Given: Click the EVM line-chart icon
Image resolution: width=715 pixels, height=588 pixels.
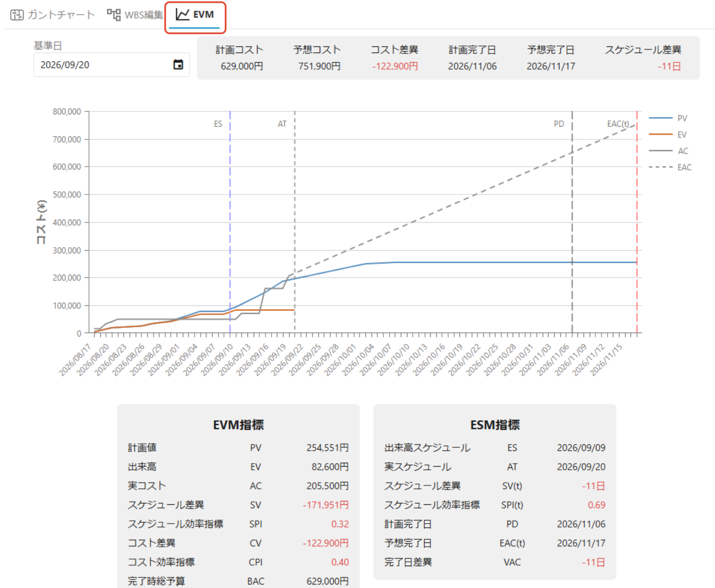Looking at the screenshot, I should pyautogui.click(x=182, y=14).
